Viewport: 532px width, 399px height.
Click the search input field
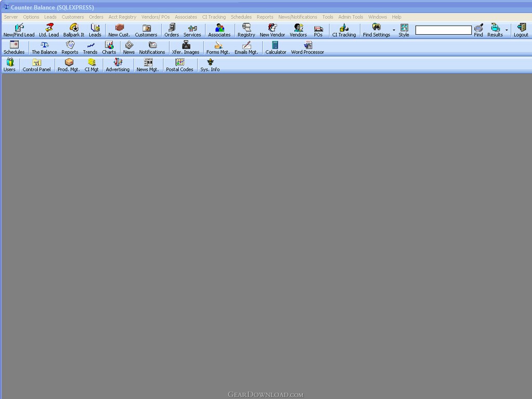444,30
